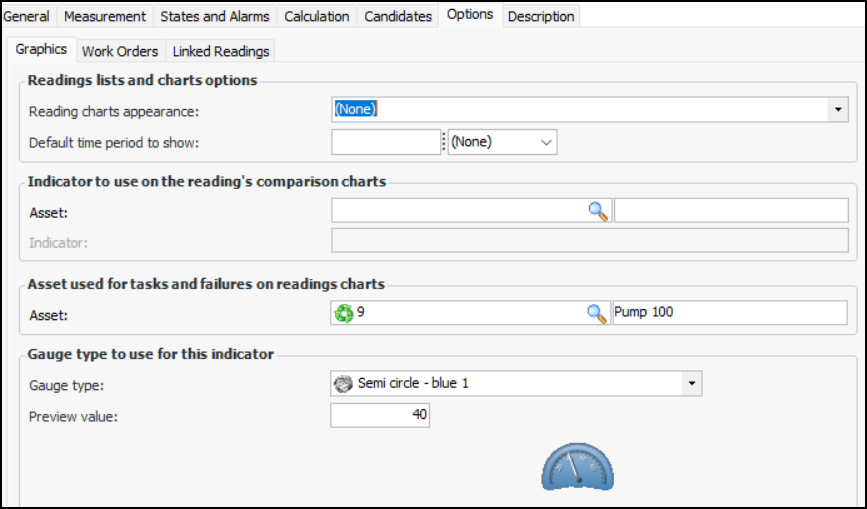Open the Measurement tab
The width and height of the screenshot is (867, 509).
[x=105, y=16]
